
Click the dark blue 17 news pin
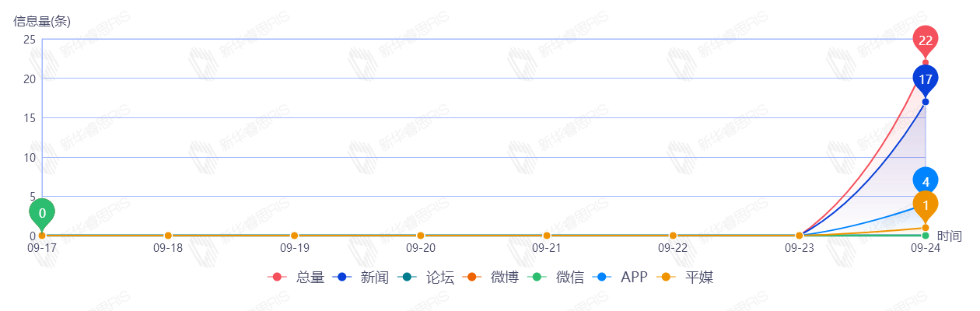(926, 79)
